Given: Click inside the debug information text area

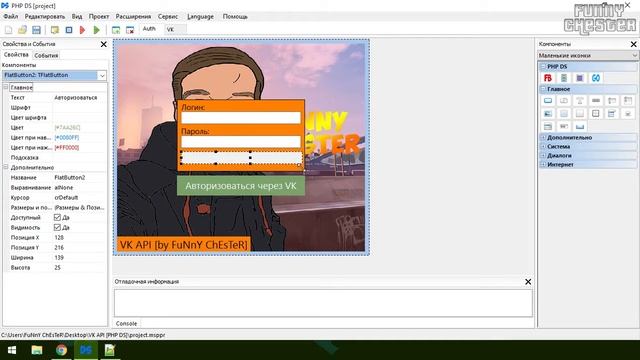Looking at the screenshot, I should click(x=323, y=303).
